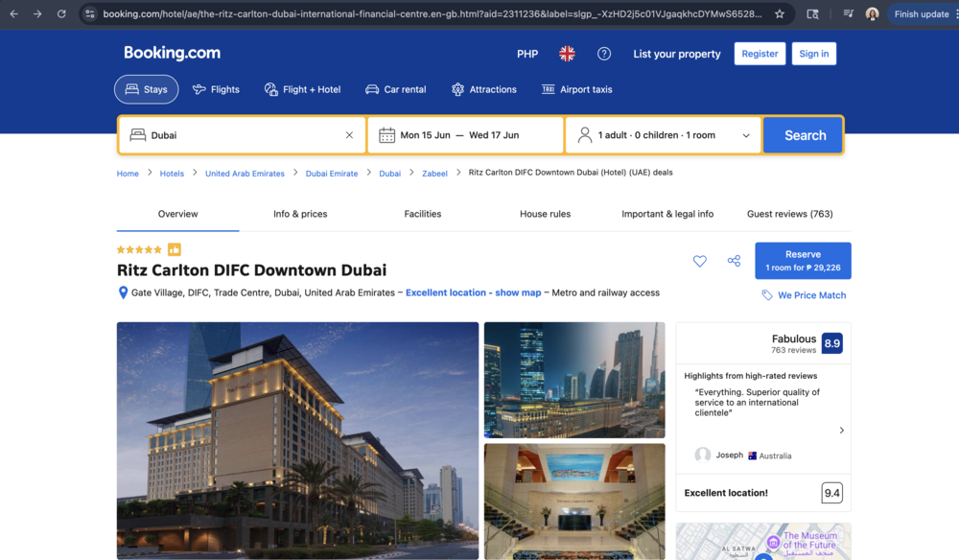Open the main hotel exterior photo
Image resolution: width=959 pixels, height=560 pixels.
point(298,440)
